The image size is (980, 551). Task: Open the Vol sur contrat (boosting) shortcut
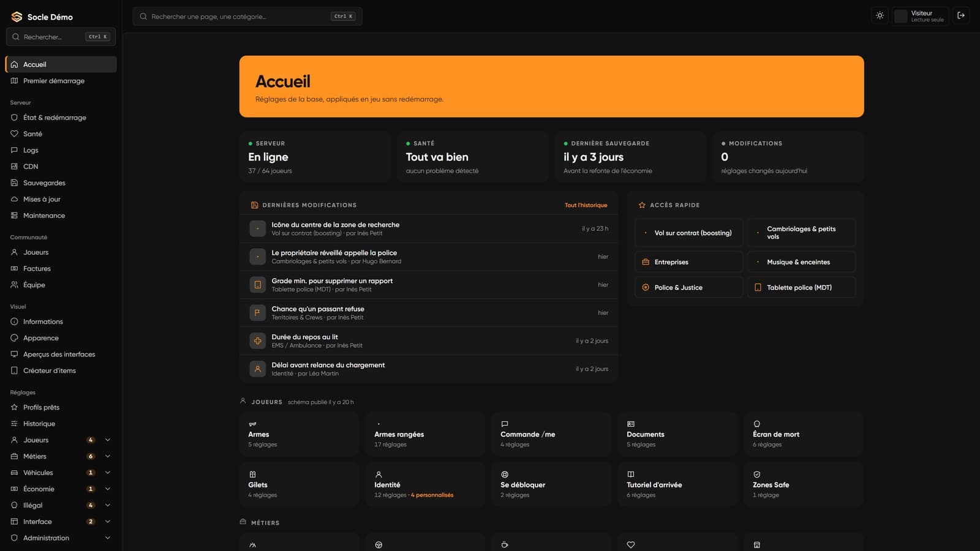(x=689, y=233)
